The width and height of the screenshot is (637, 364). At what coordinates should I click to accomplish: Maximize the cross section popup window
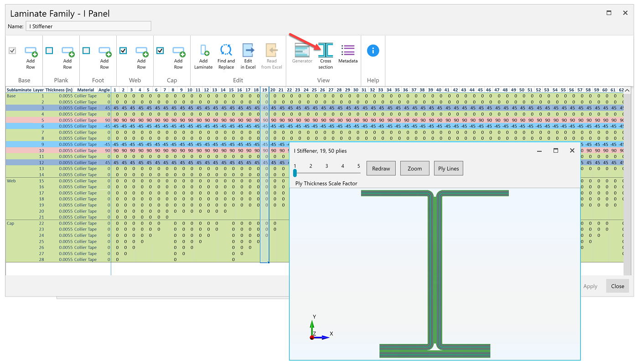click(555, 150)
